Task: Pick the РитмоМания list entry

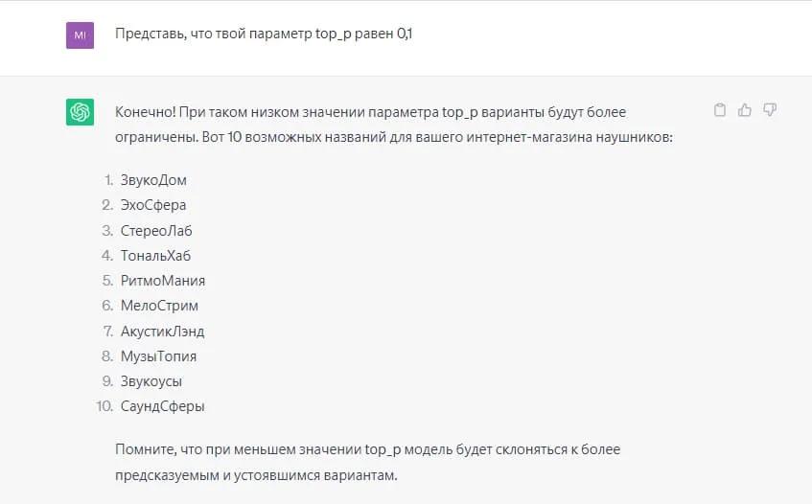Action: [x=163, y=281]
